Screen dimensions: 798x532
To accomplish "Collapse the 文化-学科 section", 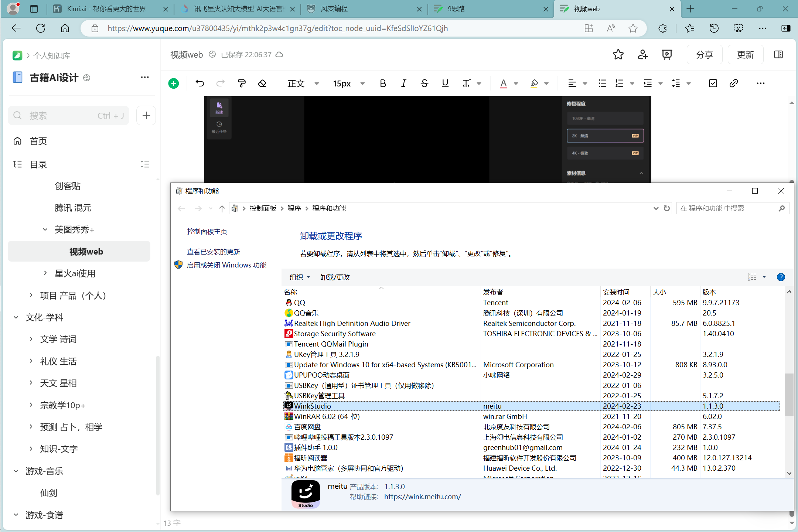I will (x=16, y=317).
